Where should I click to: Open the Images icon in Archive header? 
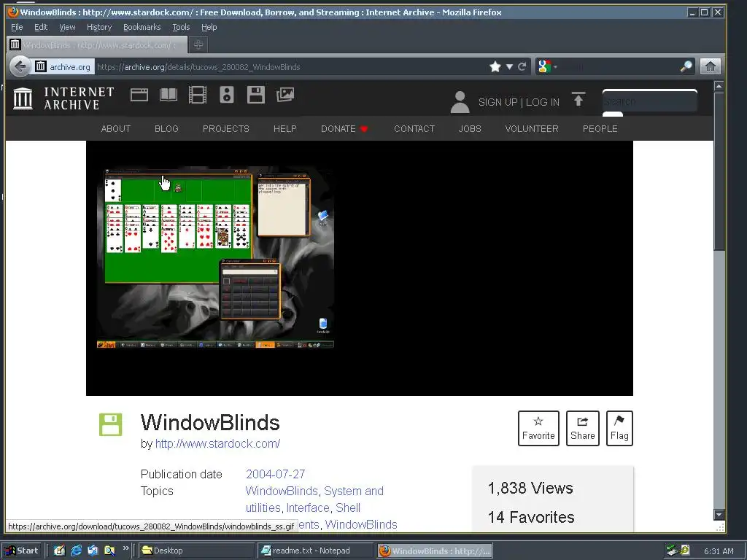point(285,95)
